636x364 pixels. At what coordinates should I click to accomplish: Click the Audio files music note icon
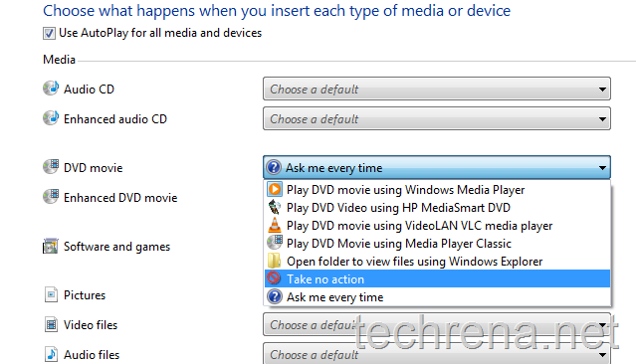[x=51, y=354]
